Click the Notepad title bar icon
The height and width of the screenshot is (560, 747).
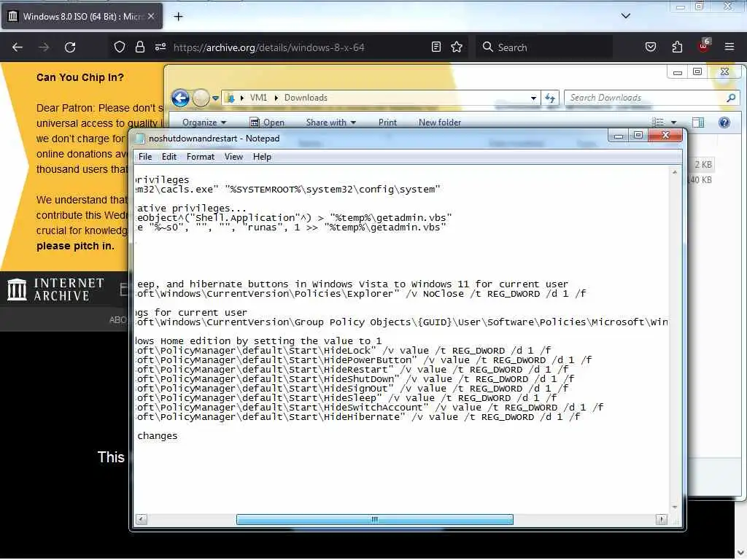point(140,138)
